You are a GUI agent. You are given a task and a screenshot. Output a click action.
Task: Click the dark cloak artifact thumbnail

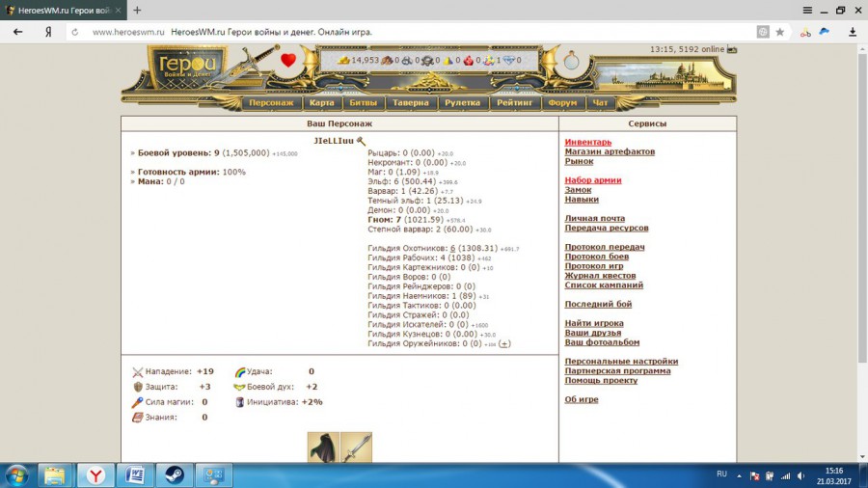pyautogui.click(x=323, y=447)
